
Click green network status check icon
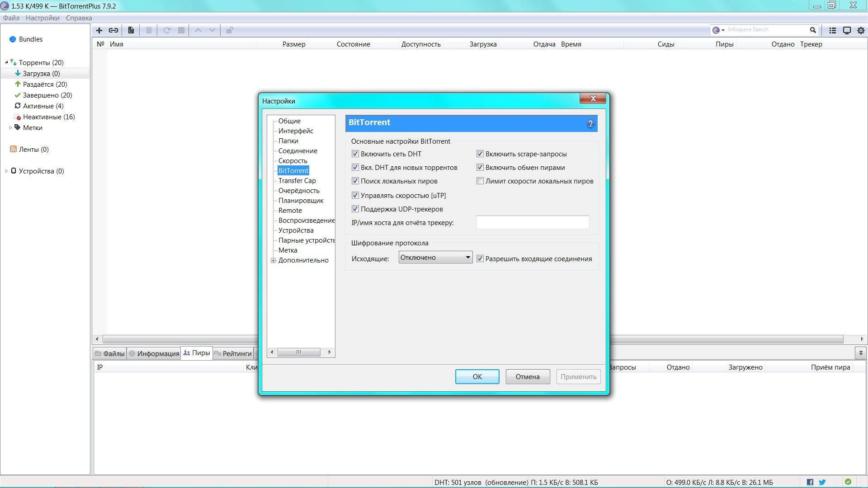coord(848,482)
